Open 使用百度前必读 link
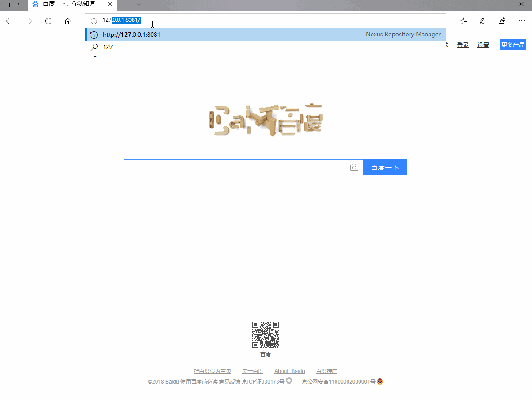 pyautogui.click(x=199, y=381)
